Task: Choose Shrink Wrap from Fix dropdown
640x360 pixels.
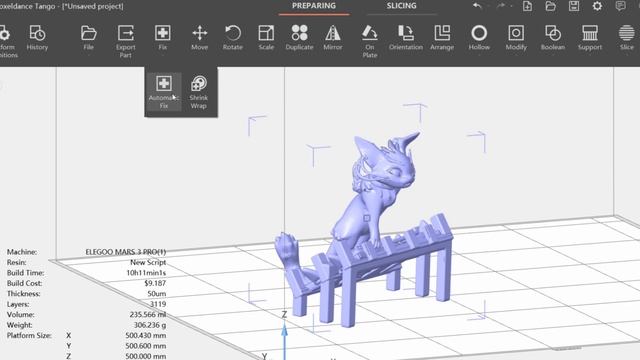Action: (x=198, y=92)
